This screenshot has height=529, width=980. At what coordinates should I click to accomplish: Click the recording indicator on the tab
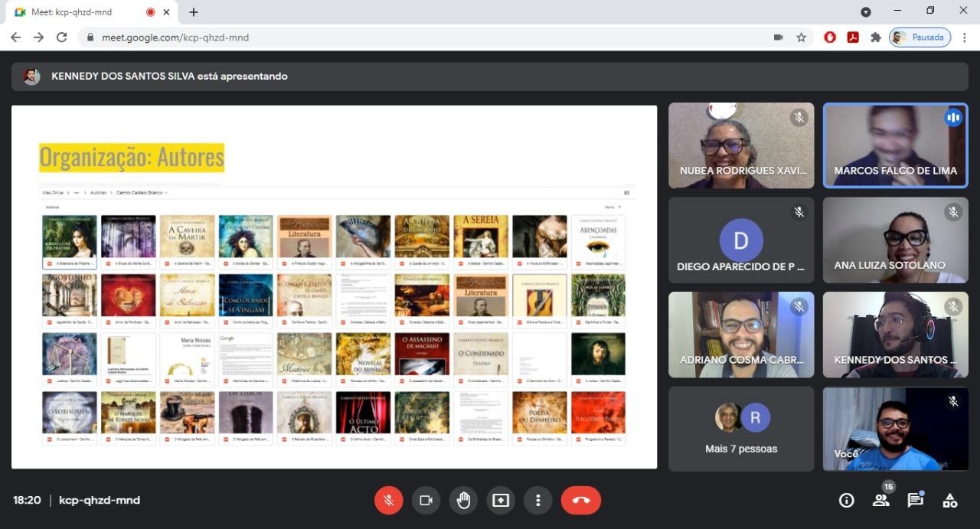coord(150,12)
